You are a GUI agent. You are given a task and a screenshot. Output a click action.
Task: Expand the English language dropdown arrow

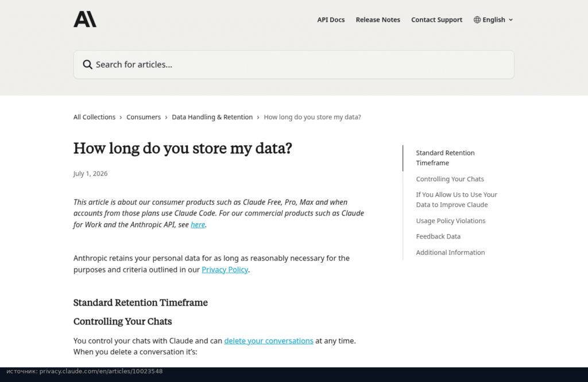pos(510,20)
